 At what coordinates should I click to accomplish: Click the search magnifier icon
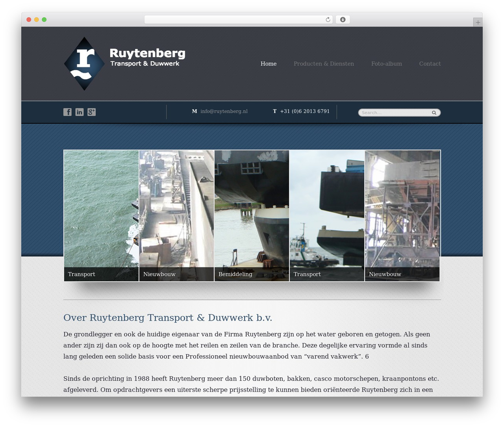434,113
